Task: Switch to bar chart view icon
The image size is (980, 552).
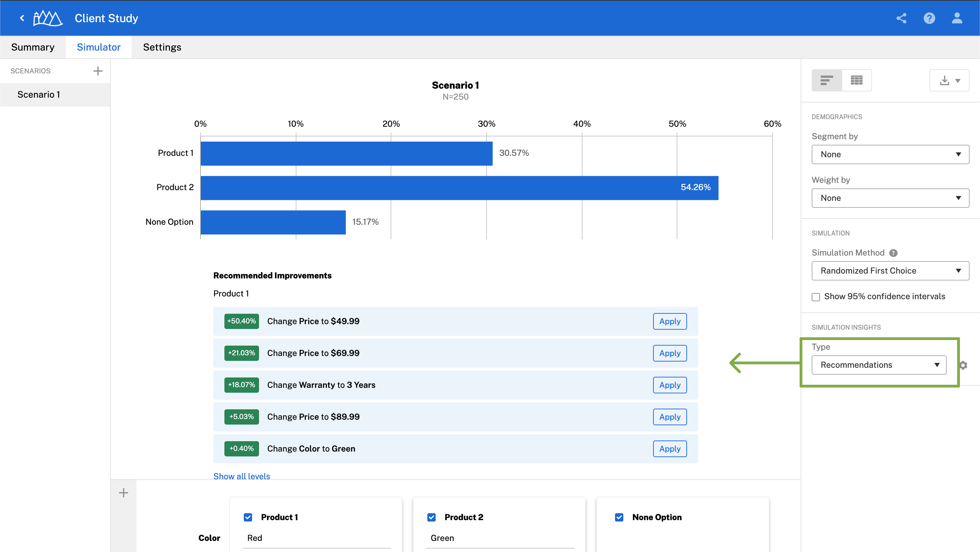Action: [827, 80]
